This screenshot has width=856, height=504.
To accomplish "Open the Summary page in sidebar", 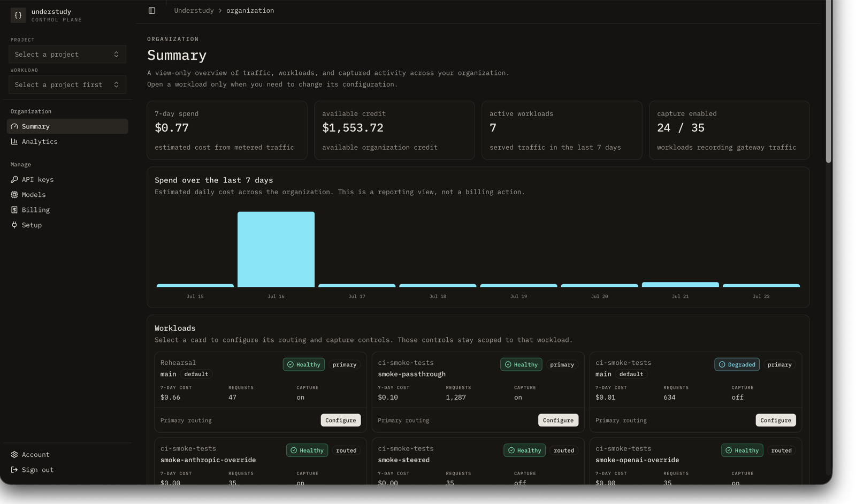I will pos(67,126).
